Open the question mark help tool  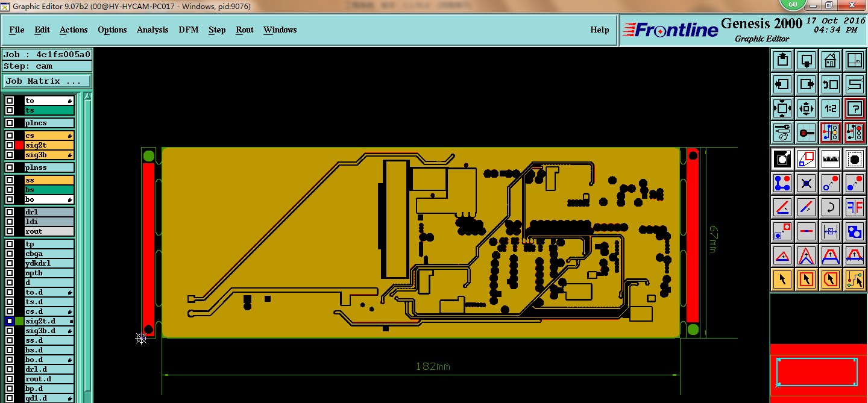pyautogui.click(x=855, y=108)
